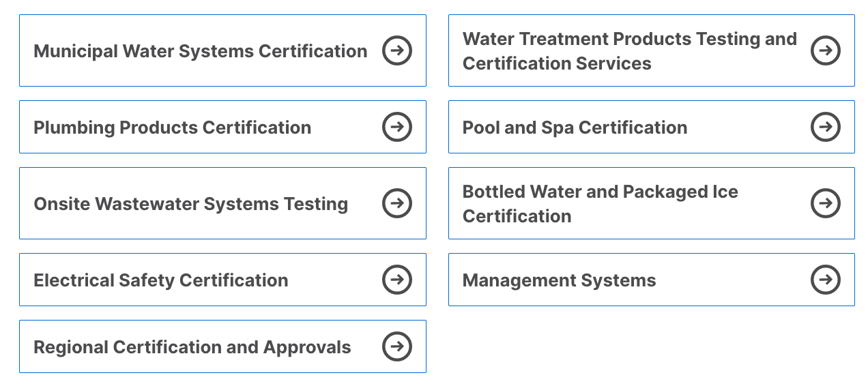Click arrow icon for Bottled Water and Packaged Ice
The image size is (868, 386).
coord(826,203)
